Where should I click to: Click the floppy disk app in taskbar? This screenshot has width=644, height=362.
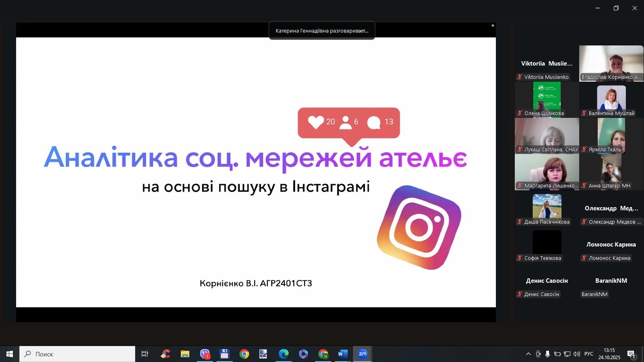pos(224,354)
